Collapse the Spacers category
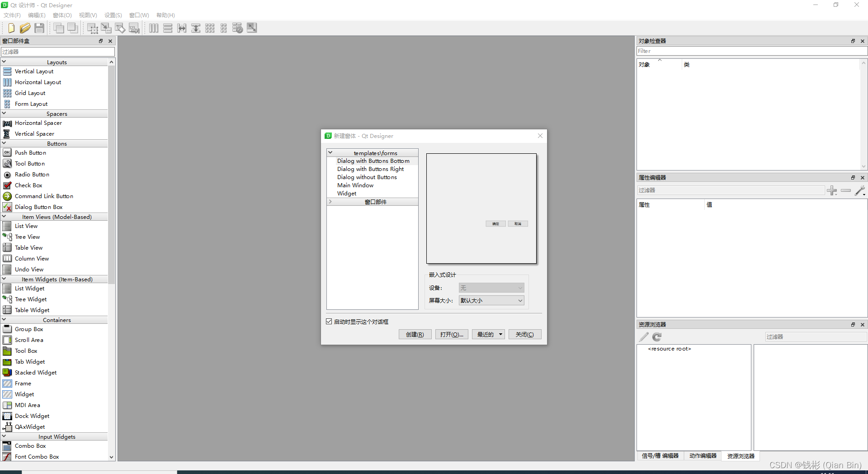Viewport: 868px width, 474px height. (x=4, y=114)
